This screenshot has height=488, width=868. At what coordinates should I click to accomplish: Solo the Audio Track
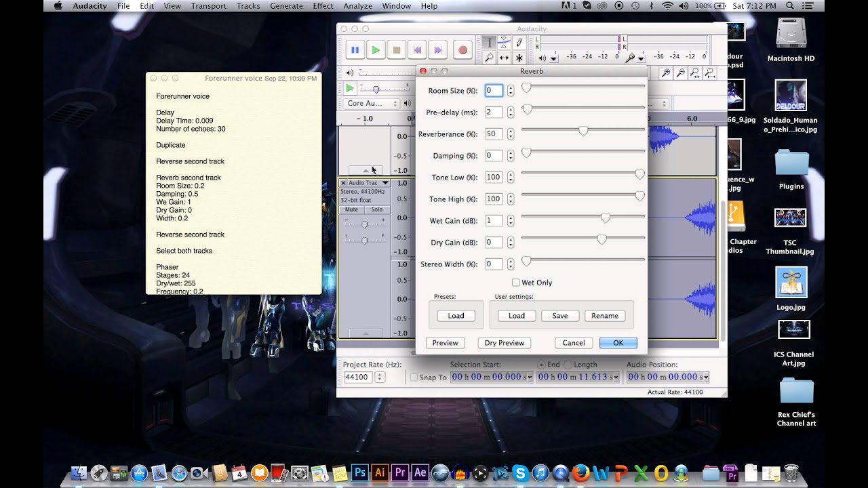376,209
